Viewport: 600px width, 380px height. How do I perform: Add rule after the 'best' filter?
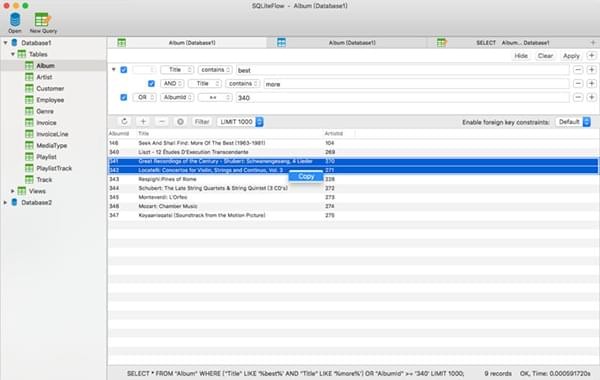(592, 70)
